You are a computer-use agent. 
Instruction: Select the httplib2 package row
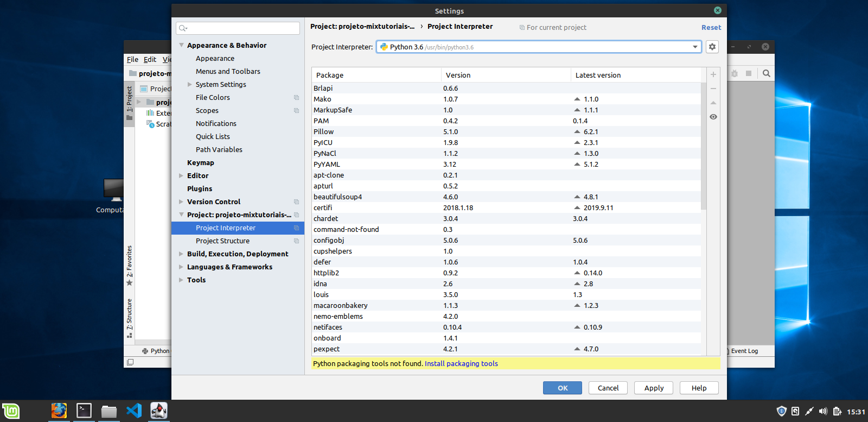506,273
